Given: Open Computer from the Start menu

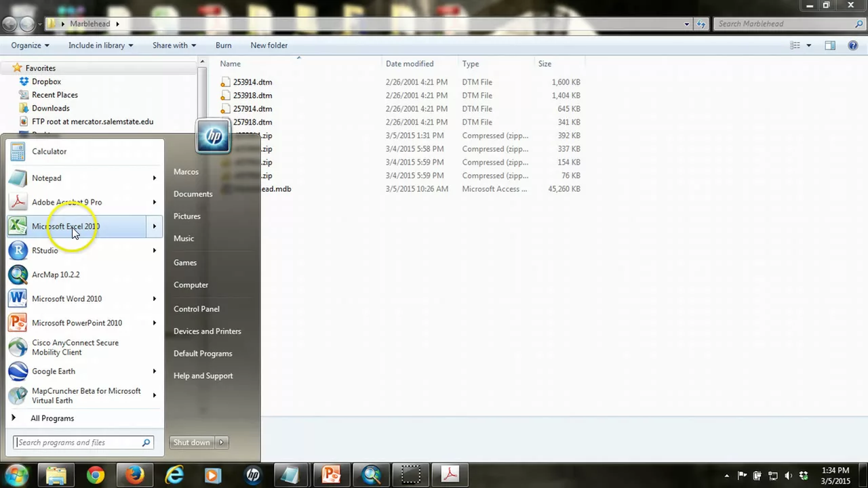Looking at the screenshot, I should coord(191,285).
